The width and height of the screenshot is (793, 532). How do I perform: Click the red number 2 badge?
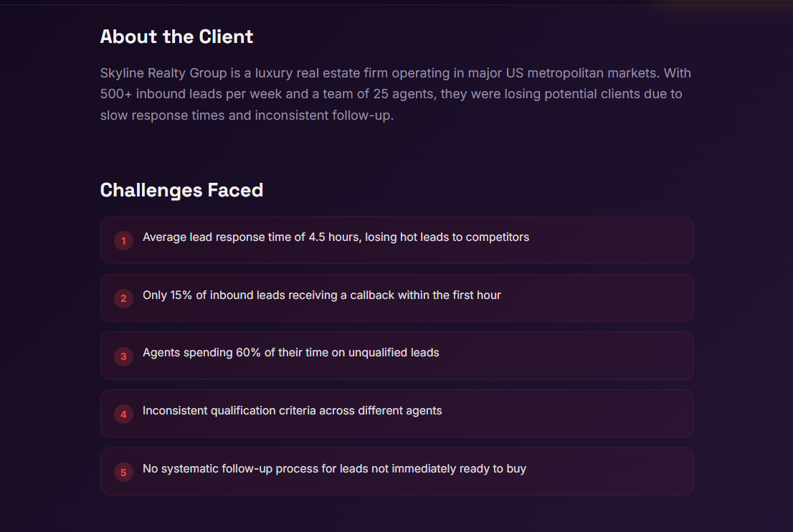click(x=123, y=298)
